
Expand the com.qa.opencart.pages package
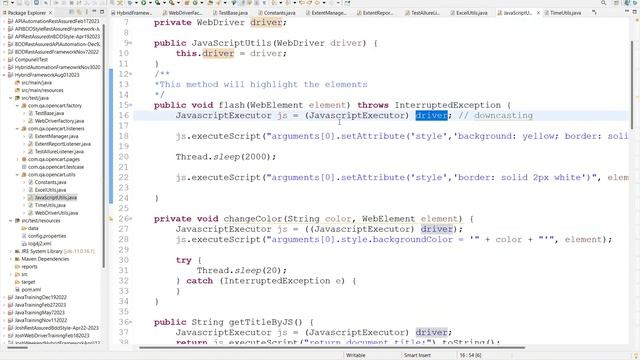pos(18,159)
